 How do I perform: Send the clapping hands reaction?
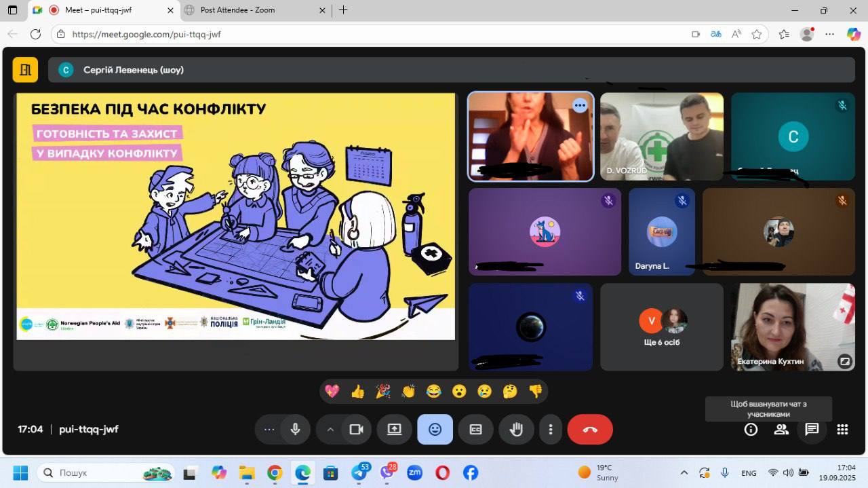coord(408,391)
